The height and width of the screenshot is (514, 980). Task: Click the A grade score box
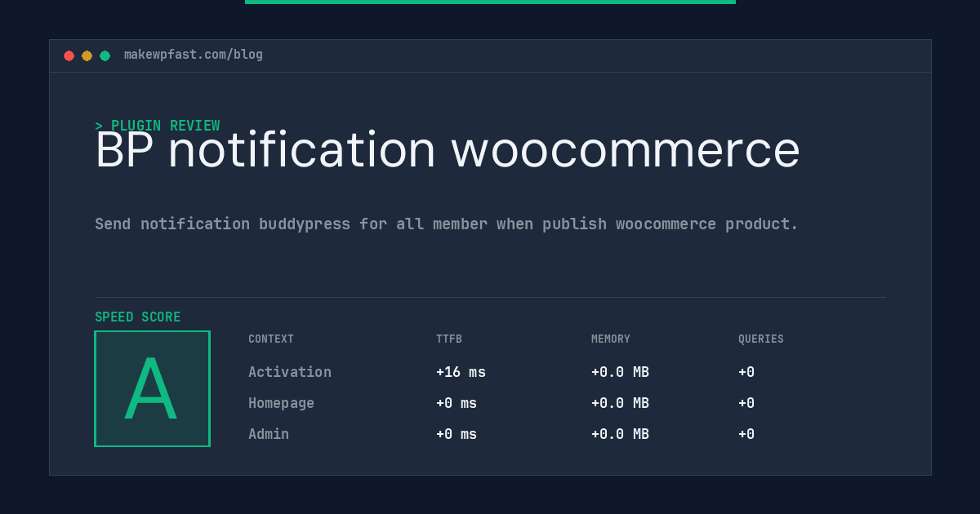pyautogui.click(x=152, y=388)
